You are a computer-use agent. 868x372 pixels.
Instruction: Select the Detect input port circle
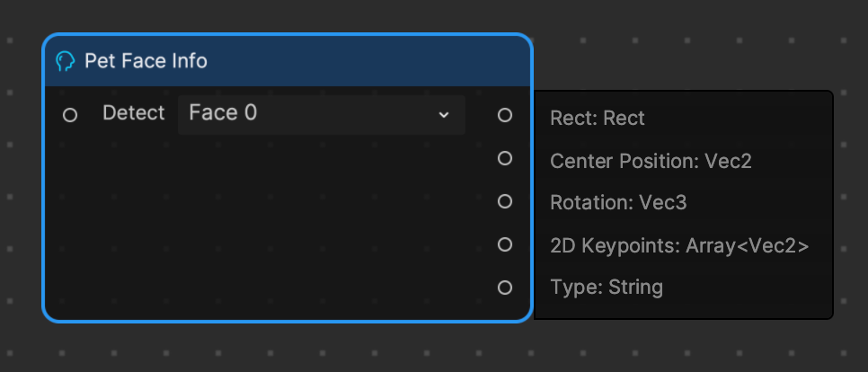pos(70,115)
